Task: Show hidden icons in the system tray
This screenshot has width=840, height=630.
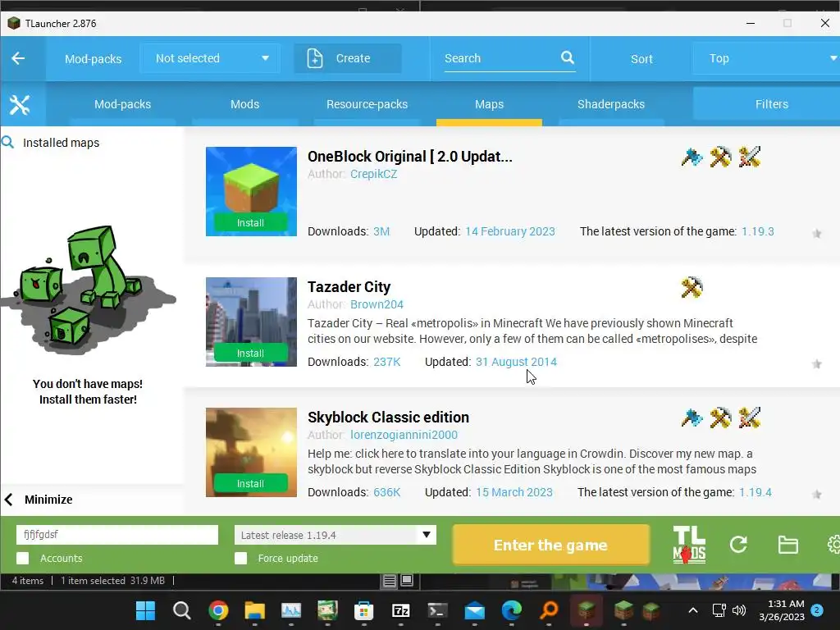Action: [692, 610]
